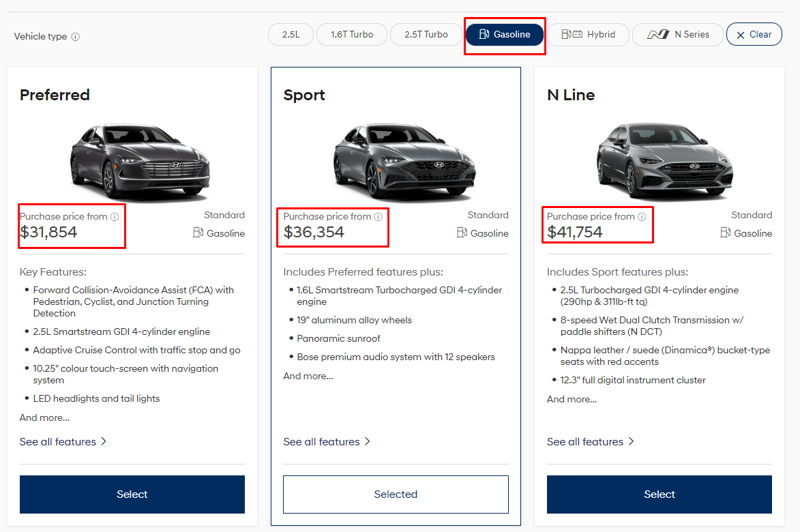
Task: Click the Sport trim heading
Action: [x=304, y=95]
